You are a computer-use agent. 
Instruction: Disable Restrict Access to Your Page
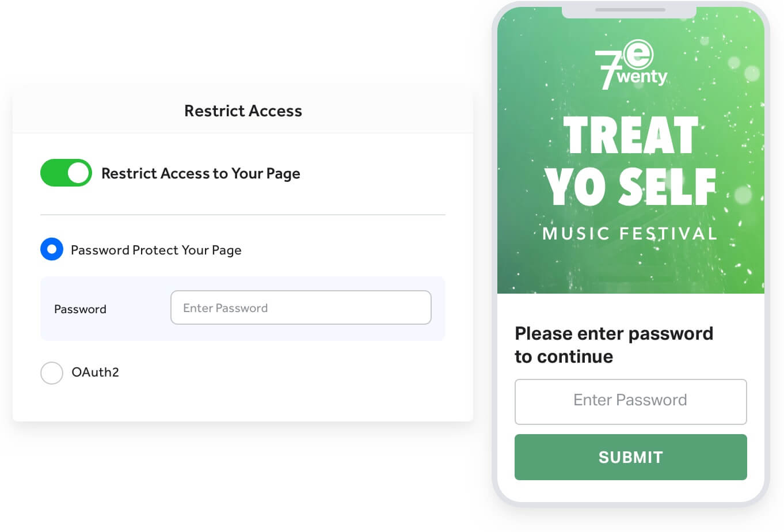pyautogui.click(x=65, y=173)
